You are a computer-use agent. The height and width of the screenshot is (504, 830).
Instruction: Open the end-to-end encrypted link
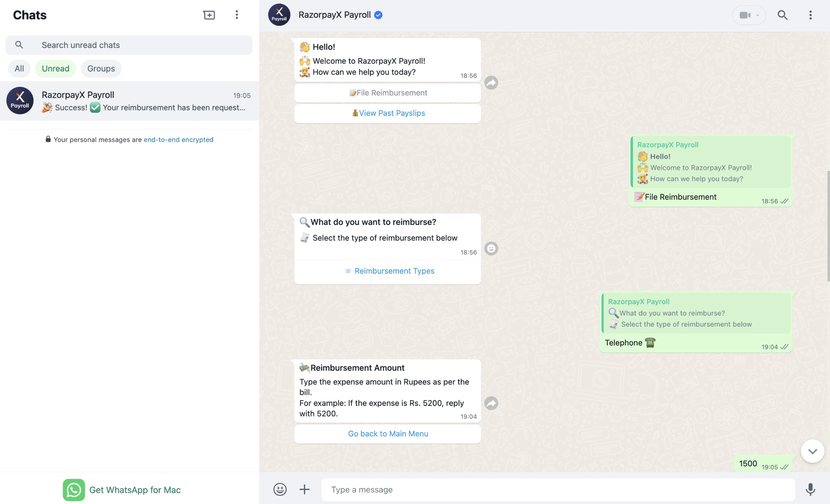pyautogui.click(x=179, y=140)
